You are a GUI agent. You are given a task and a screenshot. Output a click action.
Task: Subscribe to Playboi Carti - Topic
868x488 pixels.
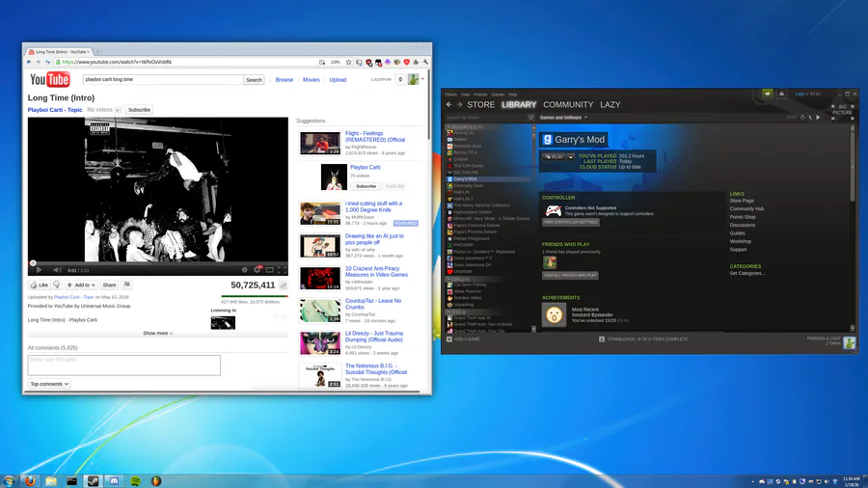coord(139,110)
